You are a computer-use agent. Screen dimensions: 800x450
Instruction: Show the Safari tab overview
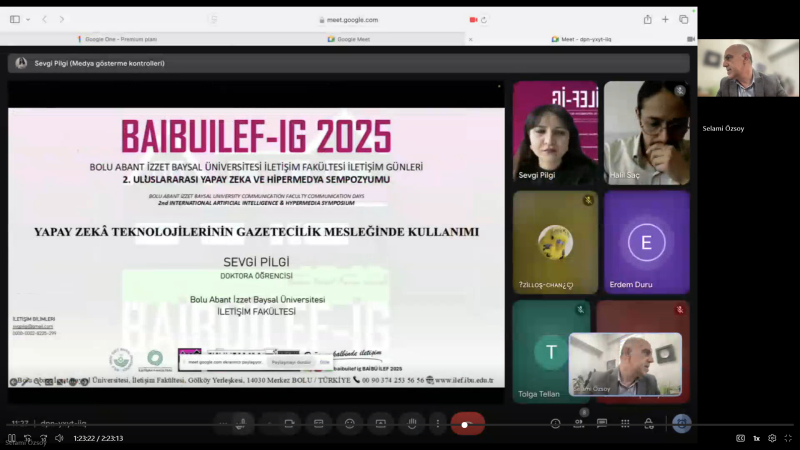(x=684, y=19)
